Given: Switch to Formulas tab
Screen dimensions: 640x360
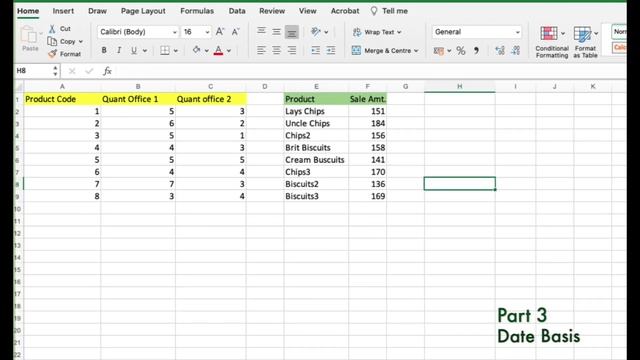Looking at the screenshot, I should pos(197,11).
